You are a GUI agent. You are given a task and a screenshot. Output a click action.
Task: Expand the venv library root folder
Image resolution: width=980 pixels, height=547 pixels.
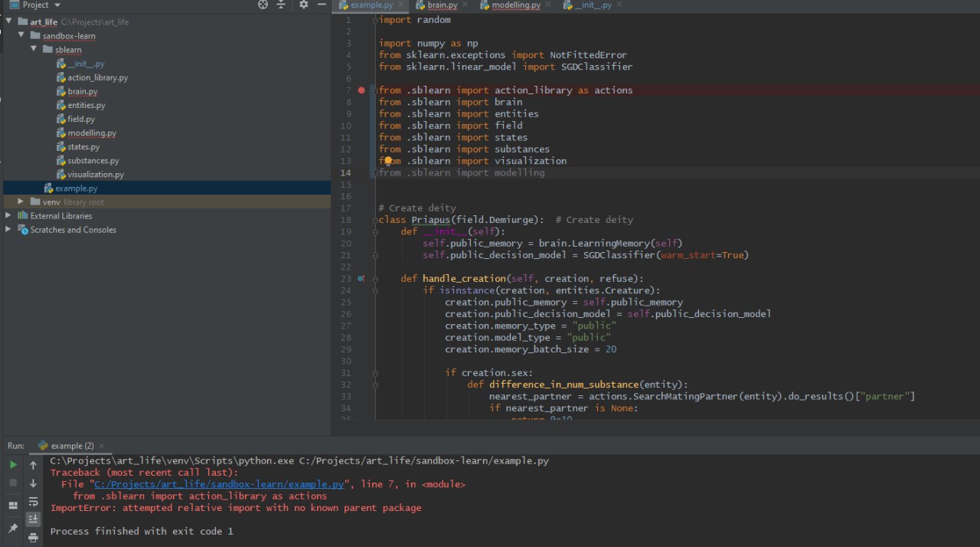point(21,201)
